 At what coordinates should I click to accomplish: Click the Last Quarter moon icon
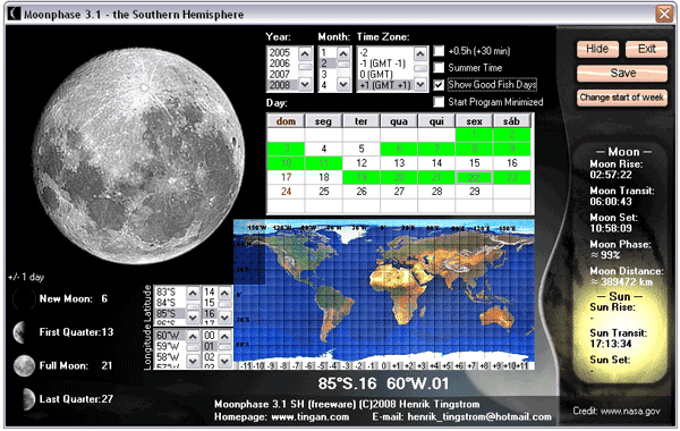click(28, 399)
